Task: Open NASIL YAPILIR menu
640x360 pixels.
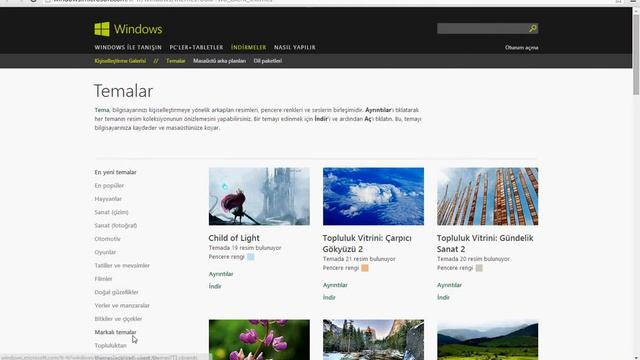Action: (x=294, y=47)
